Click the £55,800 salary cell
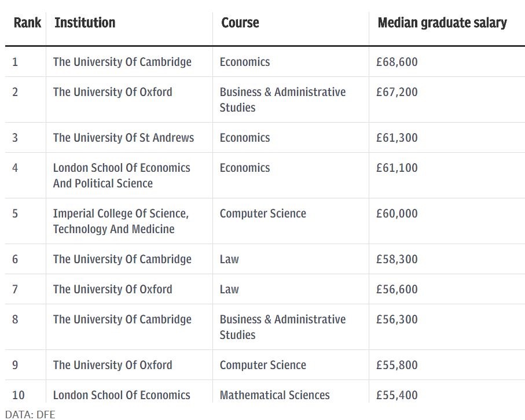 pos(396,365)
